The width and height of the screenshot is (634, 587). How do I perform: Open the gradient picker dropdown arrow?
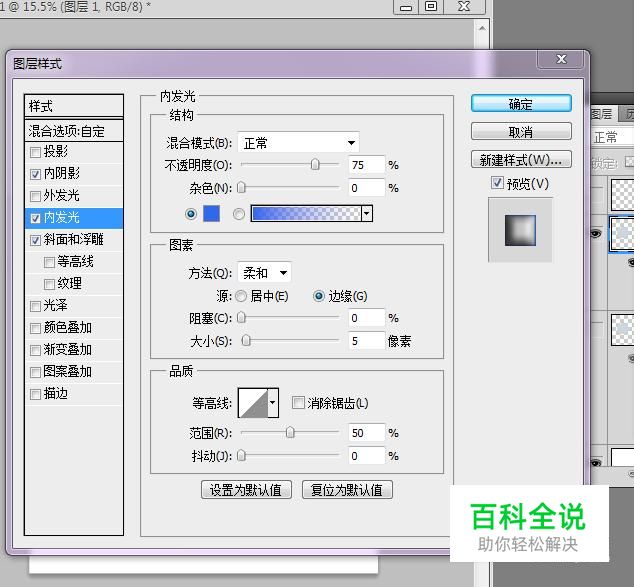[367, 213]
